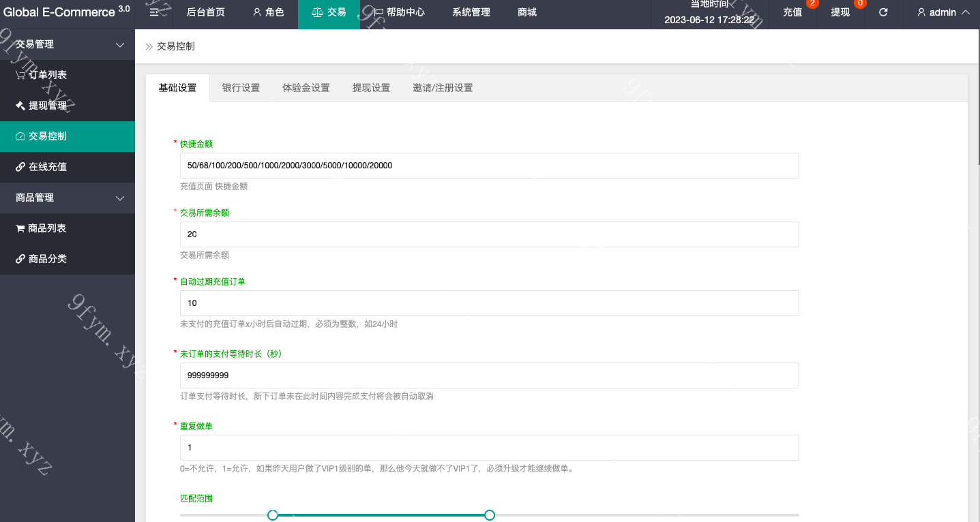Open 商品列表 in the sidebar
This screenshot has width=980, height=522.
pos(68,228)
